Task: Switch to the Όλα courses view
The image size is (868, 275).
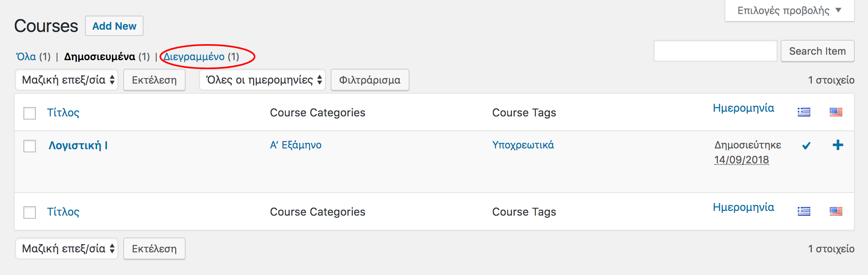Action: coord(26,57)
